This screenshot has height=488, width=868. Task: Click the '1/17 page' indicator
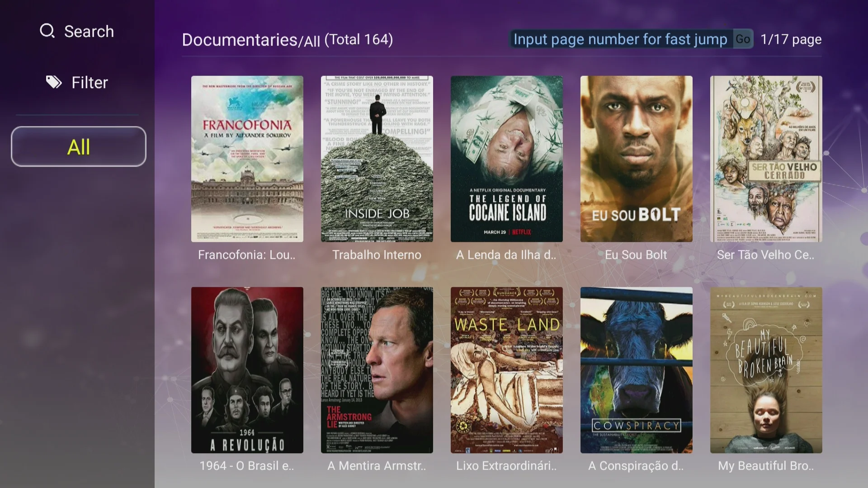(791, 40)
